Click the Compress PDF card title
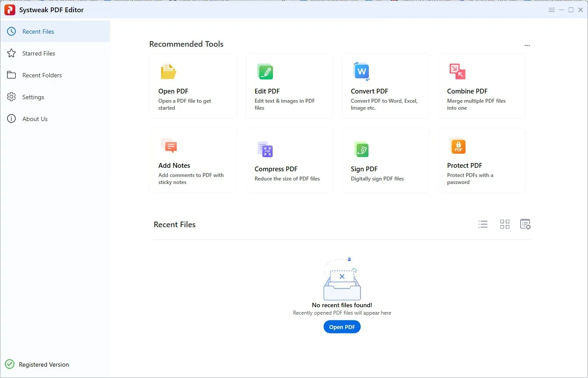The image size is (588, 378). click(x=276, y=169)
